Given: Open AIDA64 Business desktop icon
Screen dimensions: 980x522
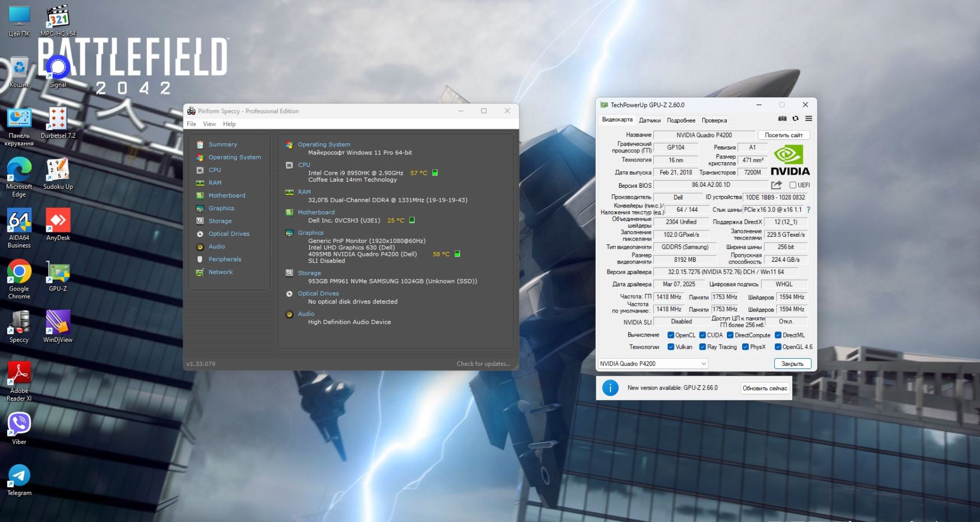Looking at the screenshot, I should pyautogui.click(x=19, y=229).
